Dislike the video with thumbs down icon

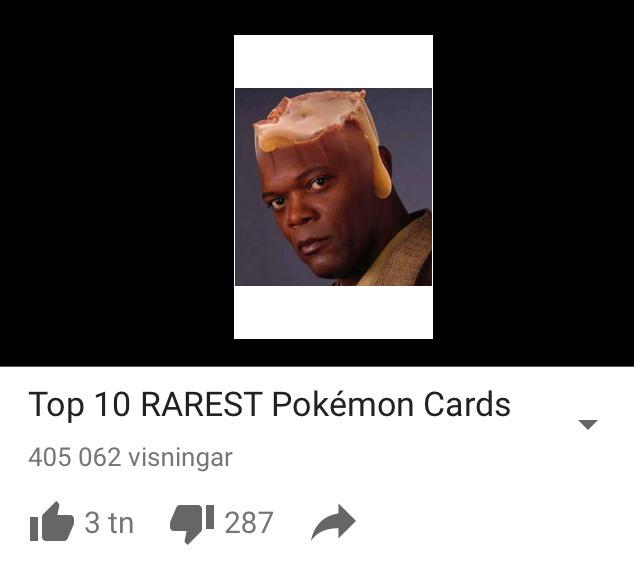pos(192,523)
